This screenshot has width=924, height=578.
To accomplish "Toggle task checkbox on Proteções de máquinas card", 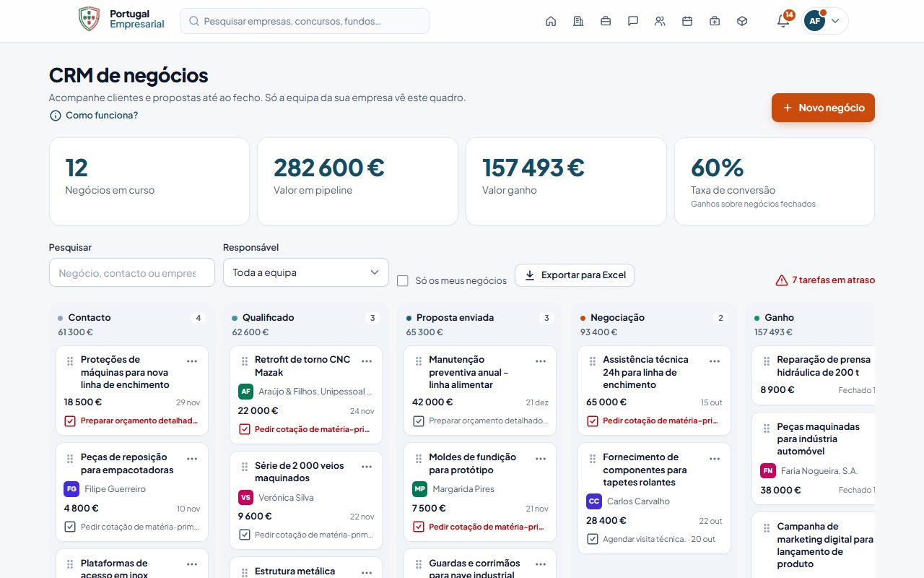I will pyautogui.click(x=70, y=420).
